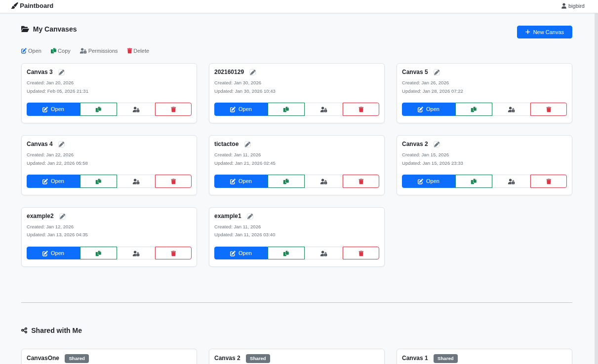
Task: Select the Copy icon button on Canvas 5
Action: tap(474, 109)
